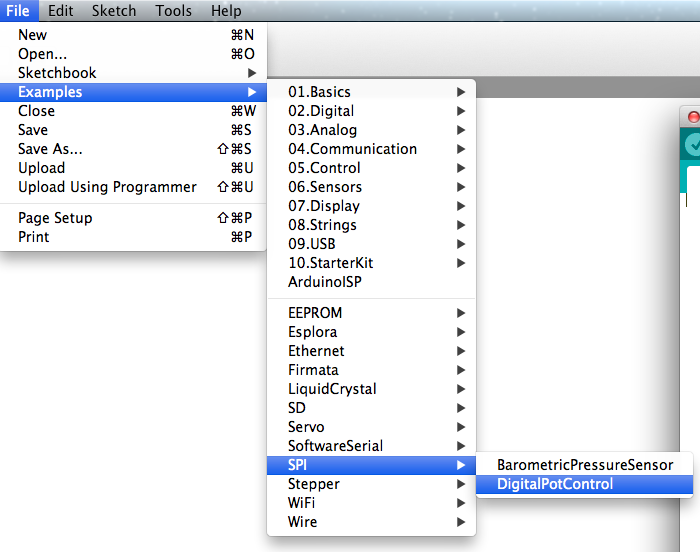Expand 05.Control examples submenu
This screenshot has width=700, height=552.
[x=371, y=168]
